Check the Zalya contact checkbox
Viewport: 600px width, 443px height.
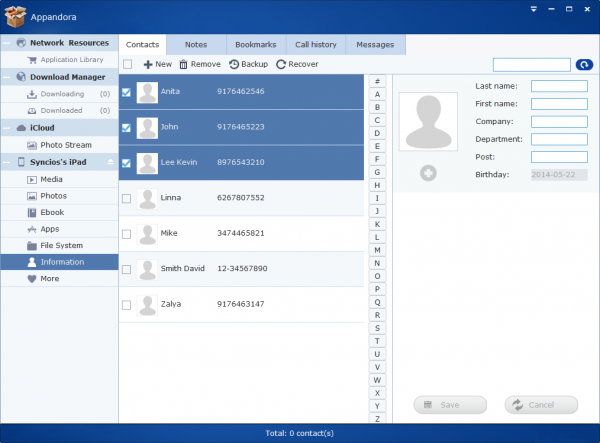pos(126,305)
